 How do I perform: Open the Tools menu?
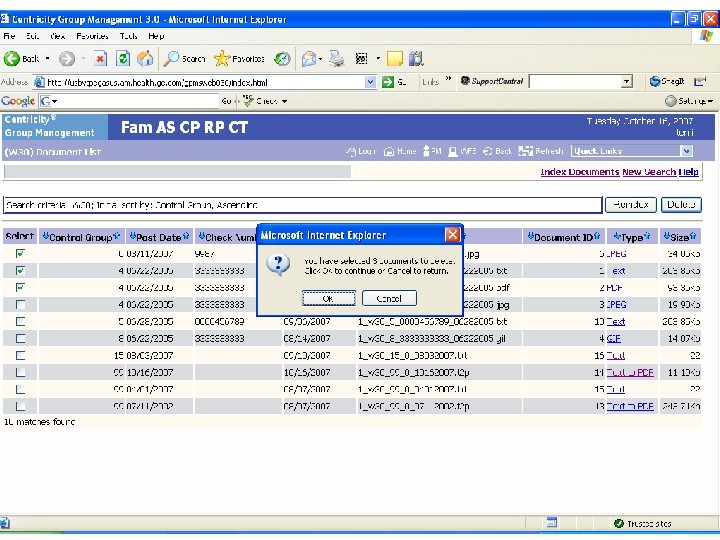click(128, 36)
